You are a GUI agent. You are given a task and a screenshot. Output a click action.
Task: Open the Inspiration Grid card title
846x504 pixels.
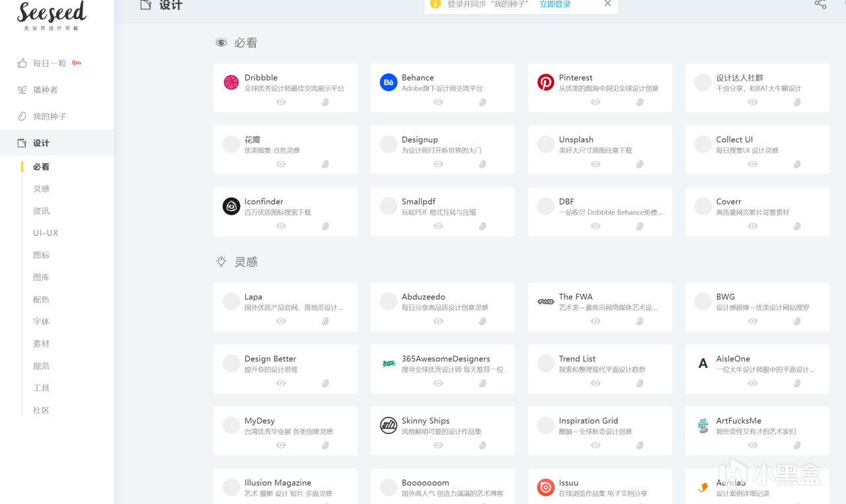tap(588, 421)
